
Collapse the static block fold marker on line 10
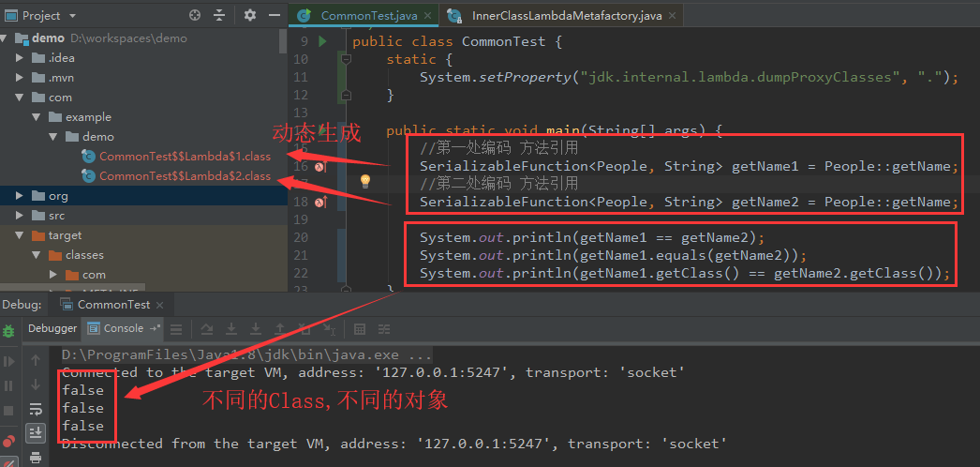346,59
